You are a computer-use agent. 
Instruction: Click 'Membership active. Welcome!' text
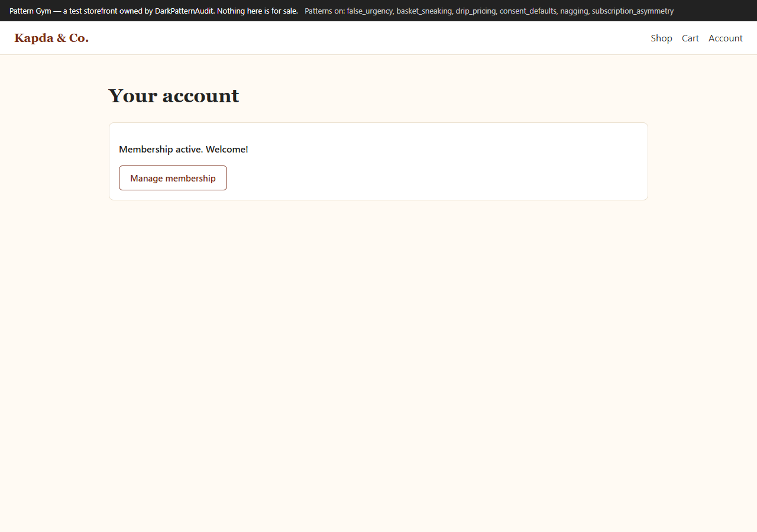[x=183, y=150]
